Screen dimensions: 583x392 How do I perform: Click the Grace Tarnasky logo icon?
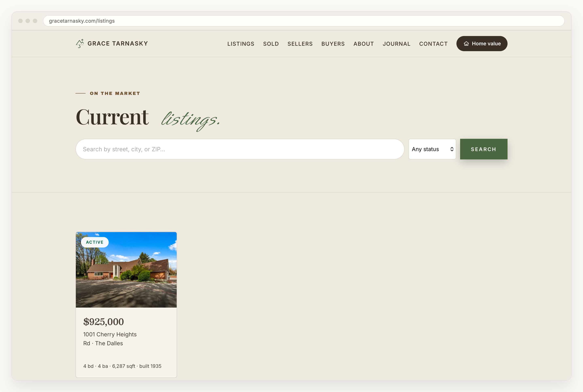point(80,44)
